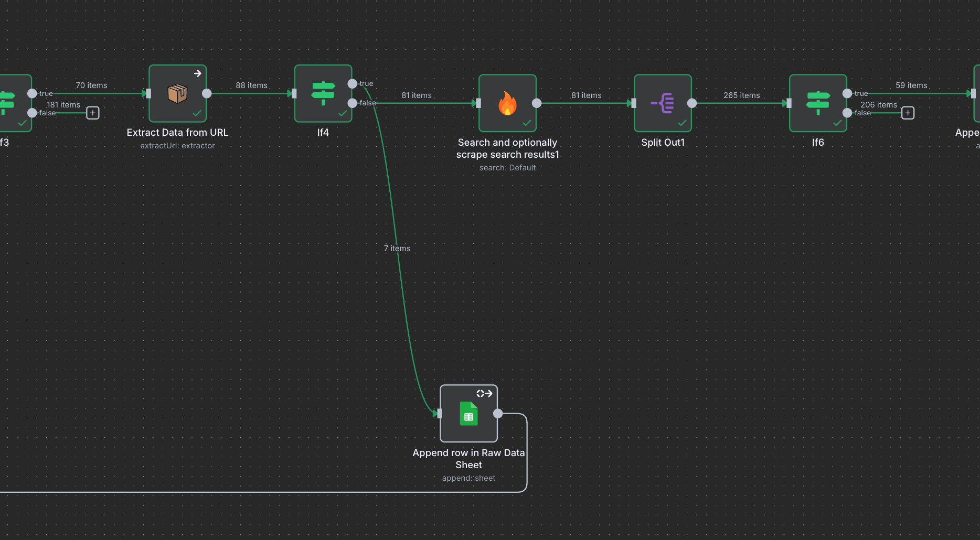
Task: Click the Extract Data from URL input connector
Action: pos(148,93)
